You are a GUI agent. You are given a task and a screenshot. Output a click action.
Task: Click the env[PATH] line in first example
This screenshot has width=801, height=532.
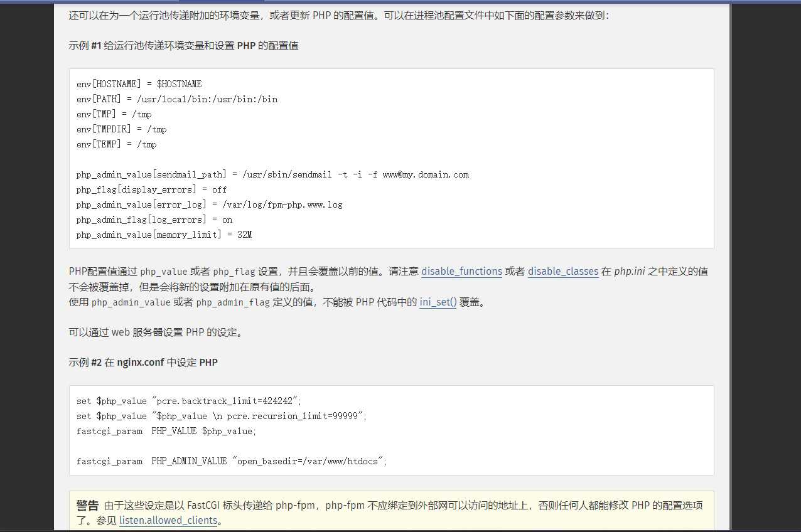[176, 99]
